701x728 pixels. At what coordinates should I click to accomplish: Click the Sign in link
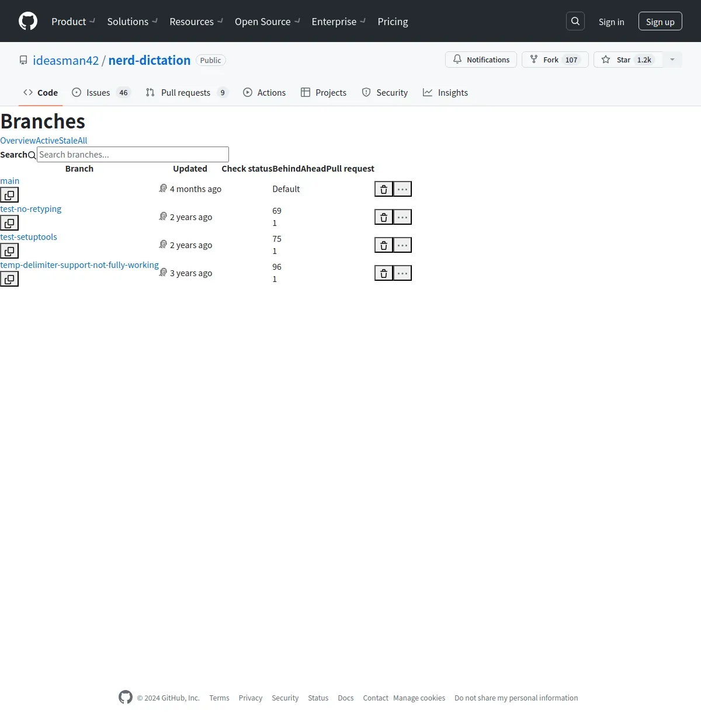[611, 22]
